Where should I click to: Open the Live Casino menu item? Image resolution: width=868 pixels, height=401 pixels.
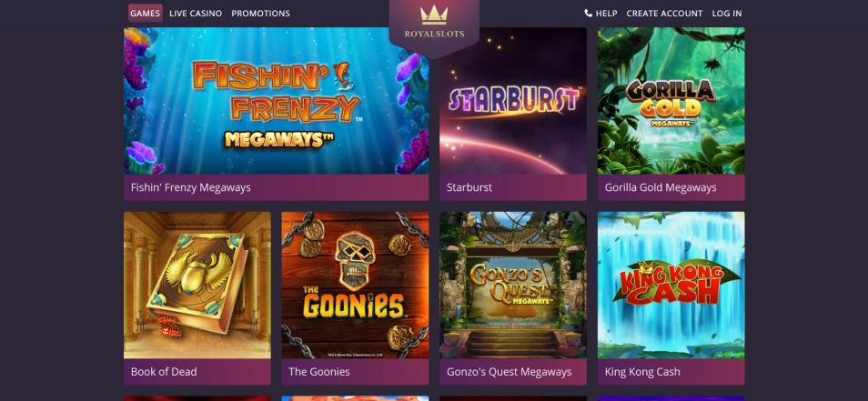(196, 14)
